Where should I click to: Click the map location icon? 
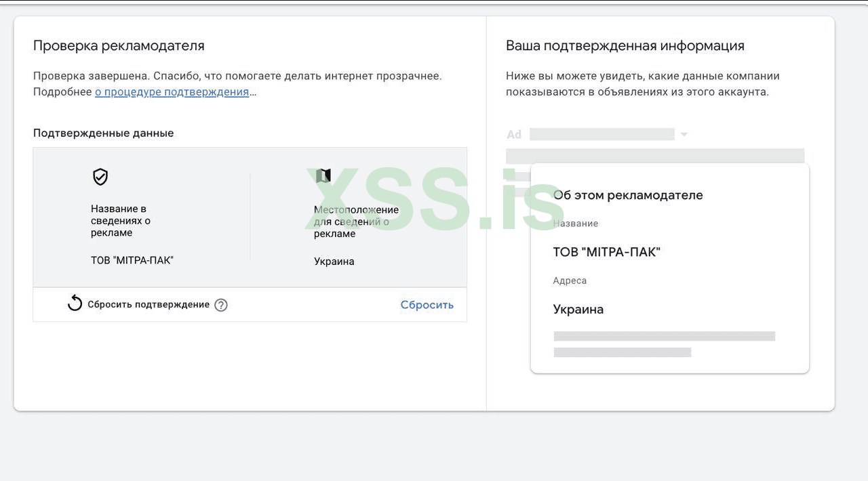click(x=323, y=175)
